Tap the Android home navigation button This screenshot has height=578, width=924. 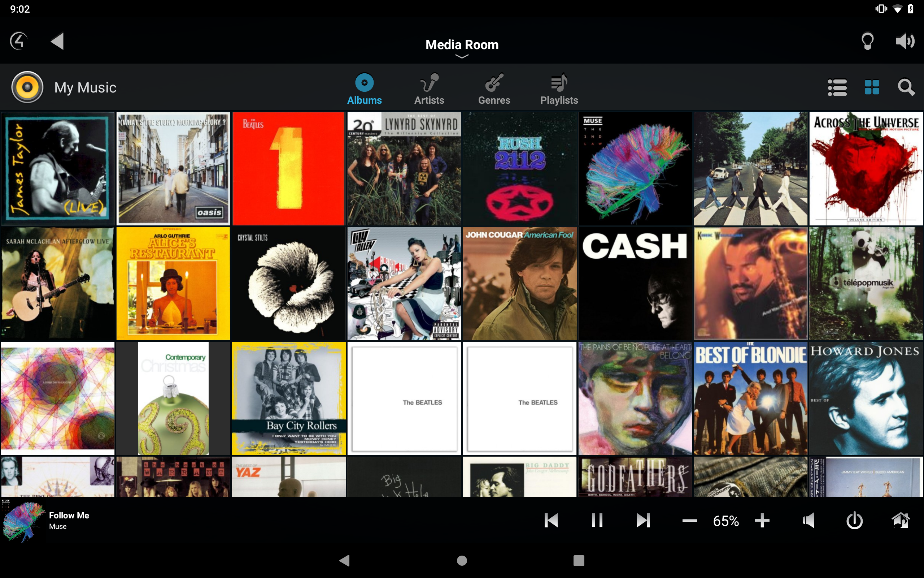click(x=462, y=560)
